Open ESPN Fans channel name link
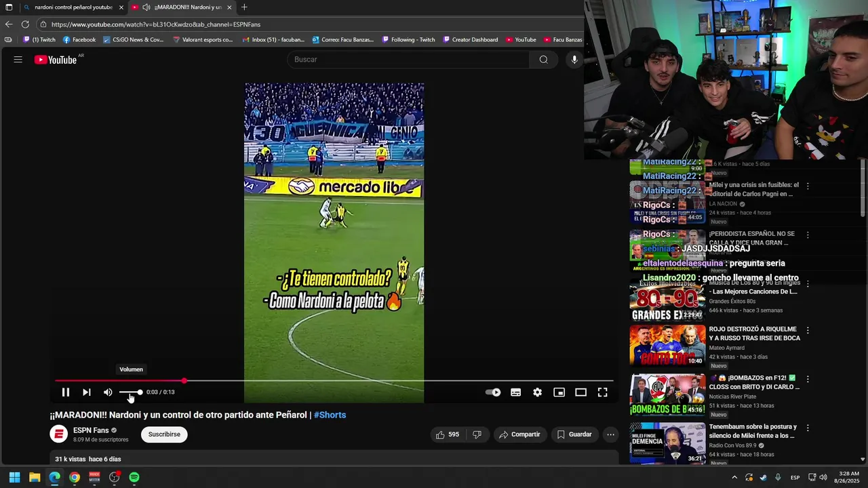The width and height of the screenshot is (868, 488). point(91,430)
